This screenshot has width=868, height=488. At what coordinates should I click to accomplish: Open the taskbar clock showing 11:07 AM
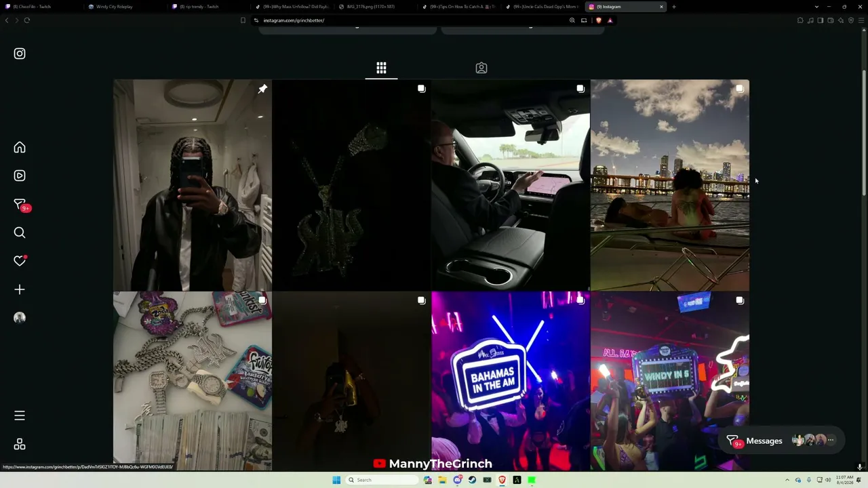(x=845, y=480)
